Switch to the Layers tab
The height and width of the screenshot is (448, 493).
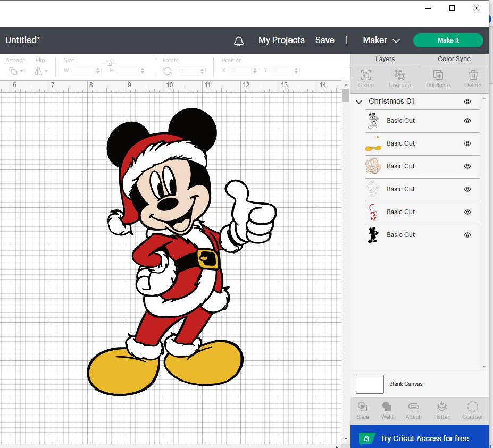(385, 59)
